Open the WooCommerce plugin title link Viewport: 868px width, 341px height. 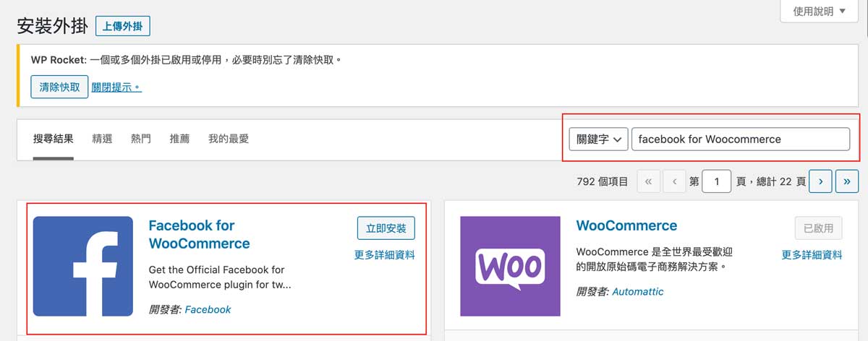click(x=626, y=226)
